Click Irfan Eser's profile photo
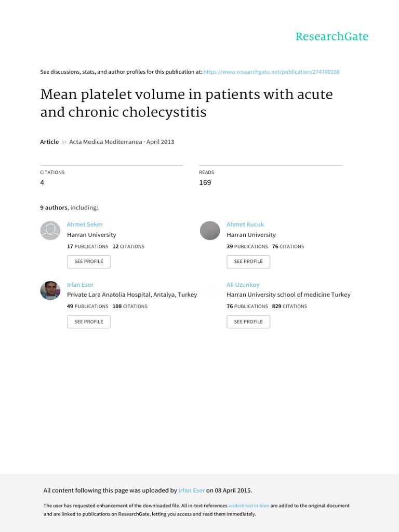 point(50,290)
